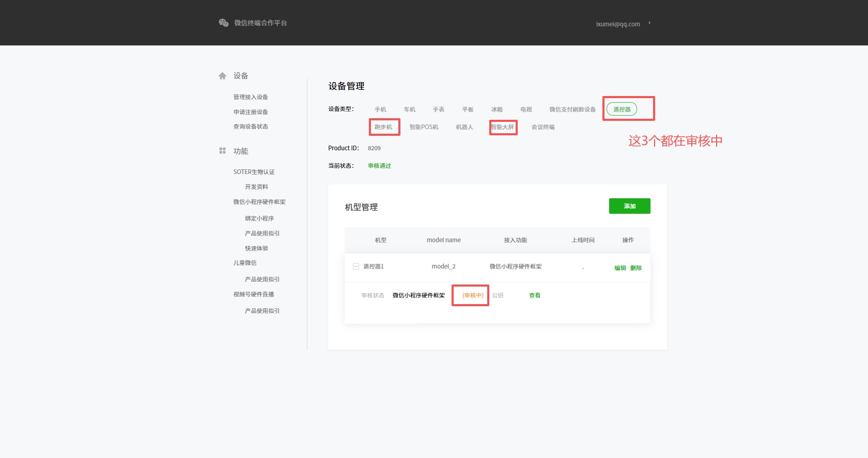Select the 遥控器 device type tab
The width and height of the screenshot is (868, 458).
[622, 109]
